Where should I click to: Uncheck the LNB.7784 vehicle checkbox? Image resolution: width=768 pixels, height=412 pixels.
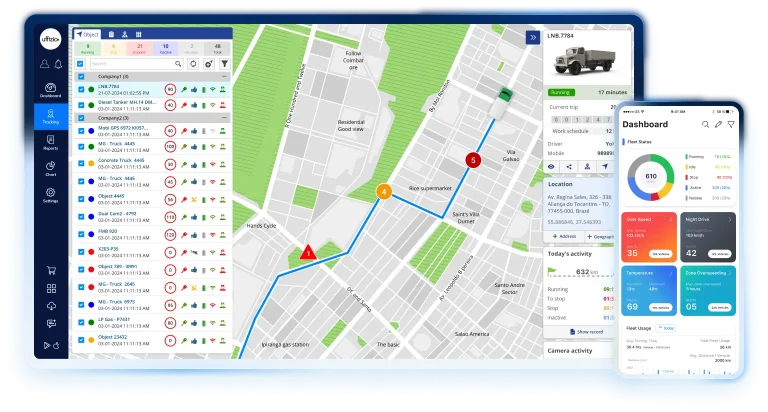(x=82, y=89)
